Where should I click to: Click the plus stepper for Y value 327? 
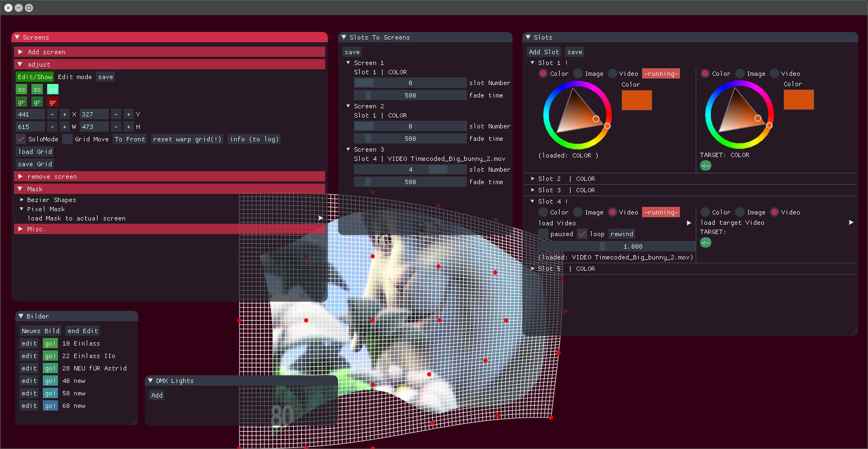pyautogui.click(x=128, y=114)
